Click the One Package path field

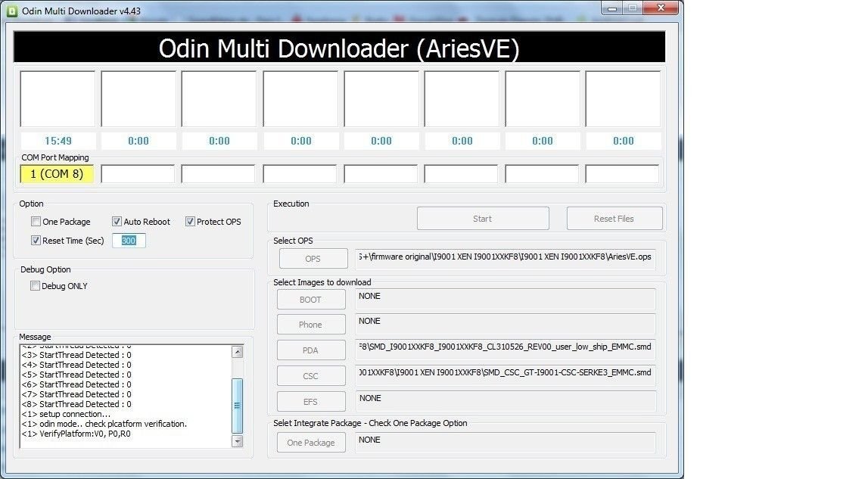pyautogui.click(x=506, y=443)
